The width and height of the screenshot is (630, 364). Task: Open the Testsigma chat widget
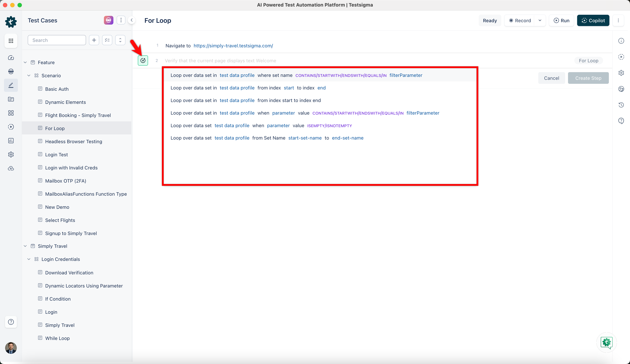607,343
